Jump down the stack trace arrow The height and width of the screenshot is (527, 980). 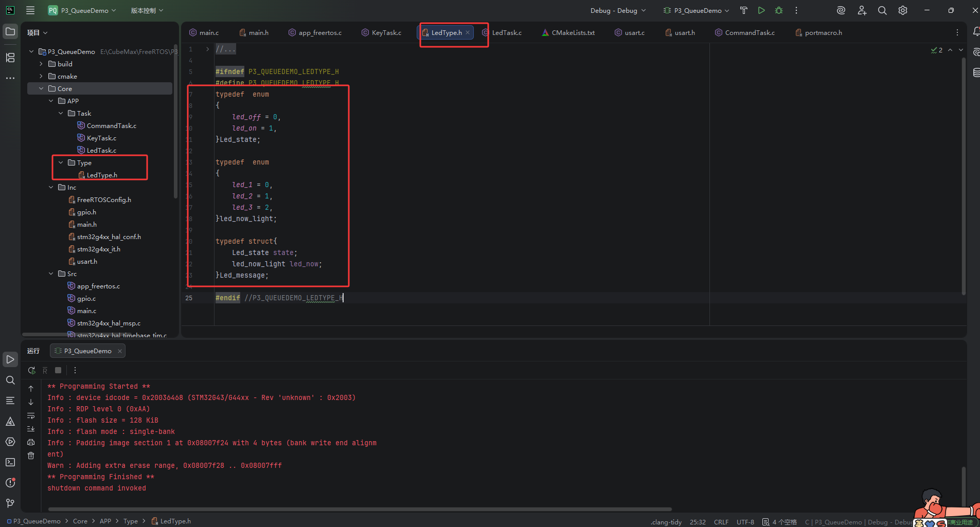[31, 402]
